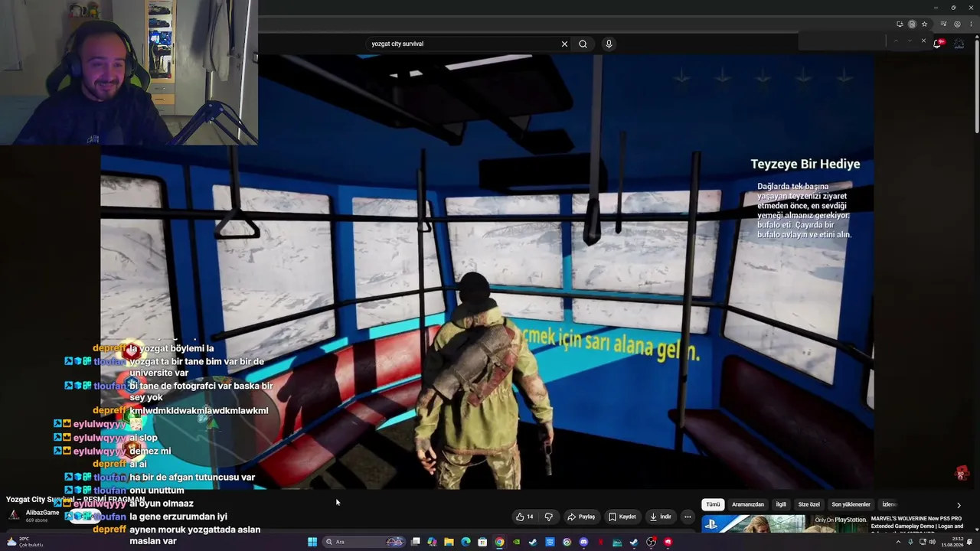Go to next find-in-page match
The image size is (980, 551).
[910, 41]
